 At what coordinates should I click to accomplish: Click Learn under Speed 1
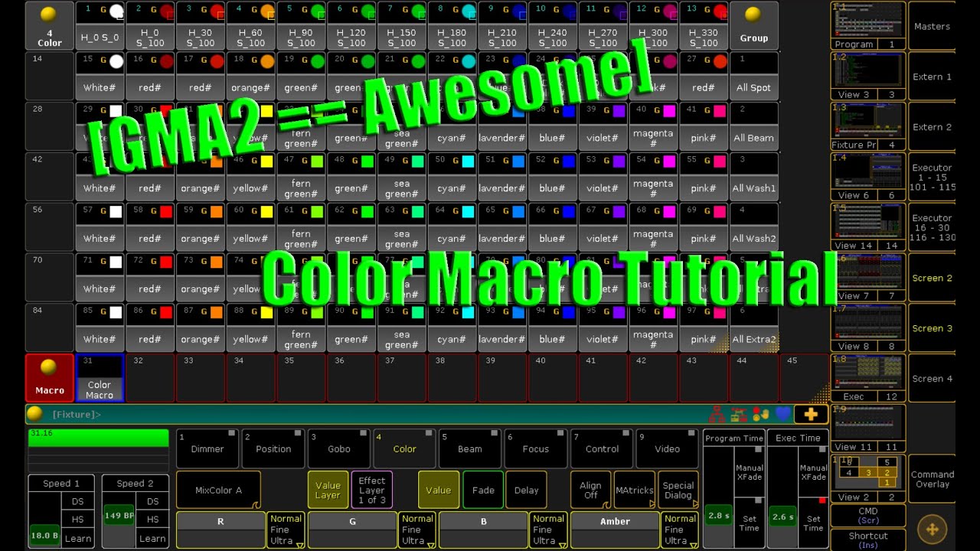[78, 538]
